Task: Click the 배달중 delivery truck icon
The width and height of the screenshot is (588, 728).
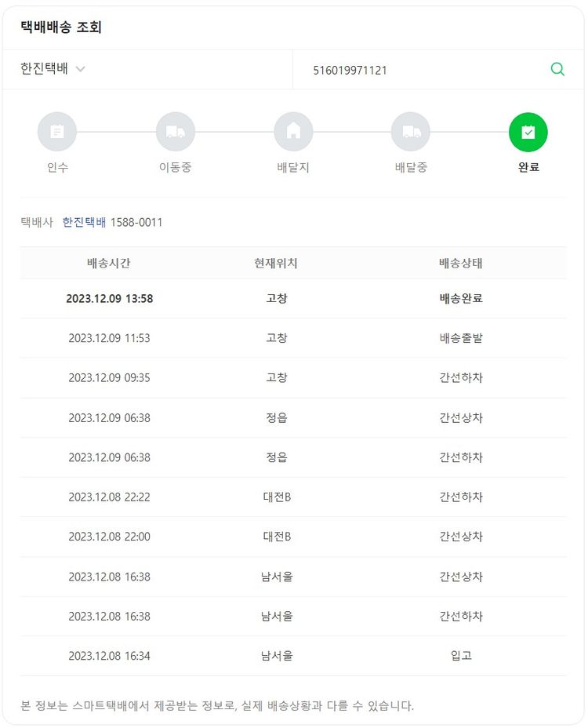Action: click(x=411, y=132)
